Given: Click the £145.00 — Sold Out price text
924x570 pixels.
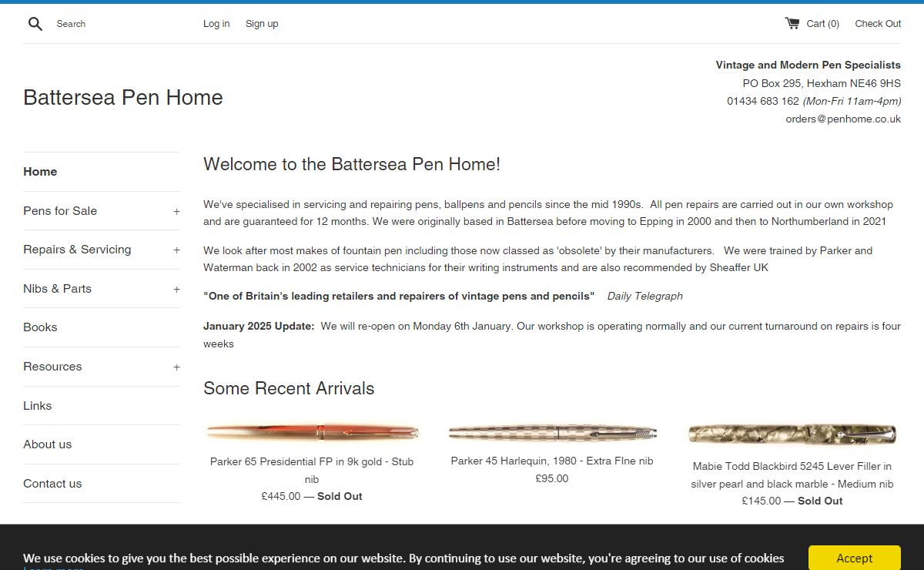Looking at the screenshot, I should tap(792, 501).
